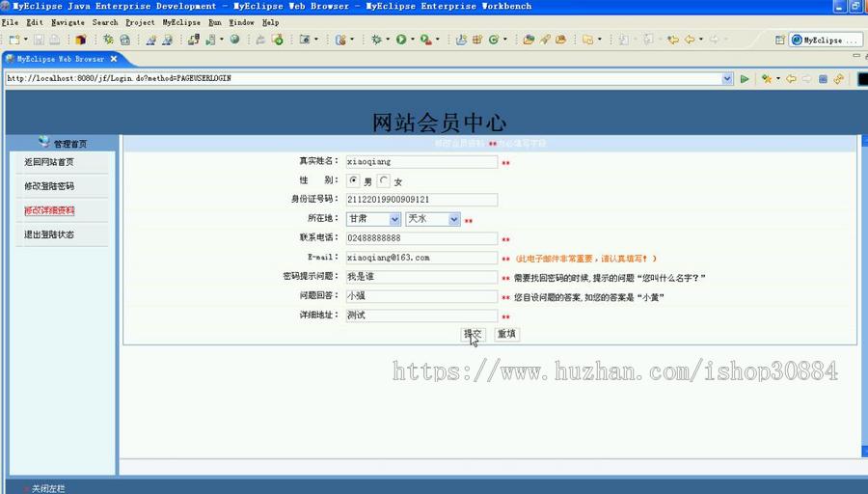
Task: Open the Edit menu
Action: pos(35,22)
